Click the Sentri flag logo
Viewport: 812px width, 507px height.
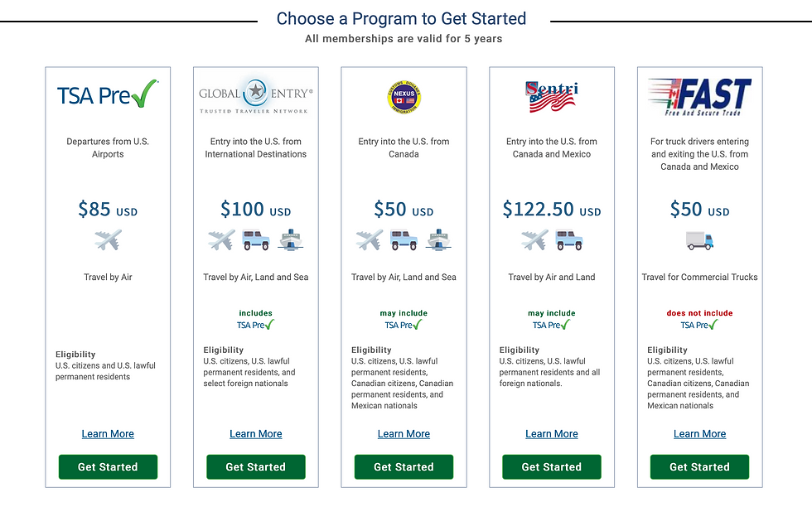tap(552, 97)
